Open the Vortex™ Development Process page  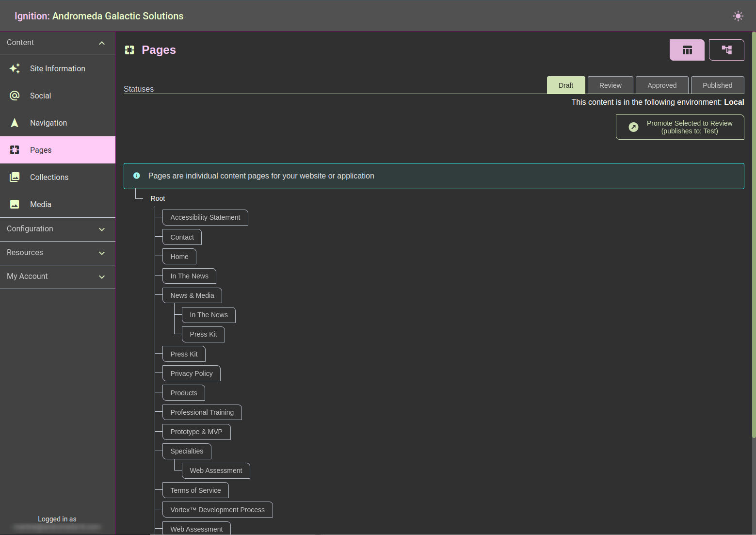click(218, 510)
